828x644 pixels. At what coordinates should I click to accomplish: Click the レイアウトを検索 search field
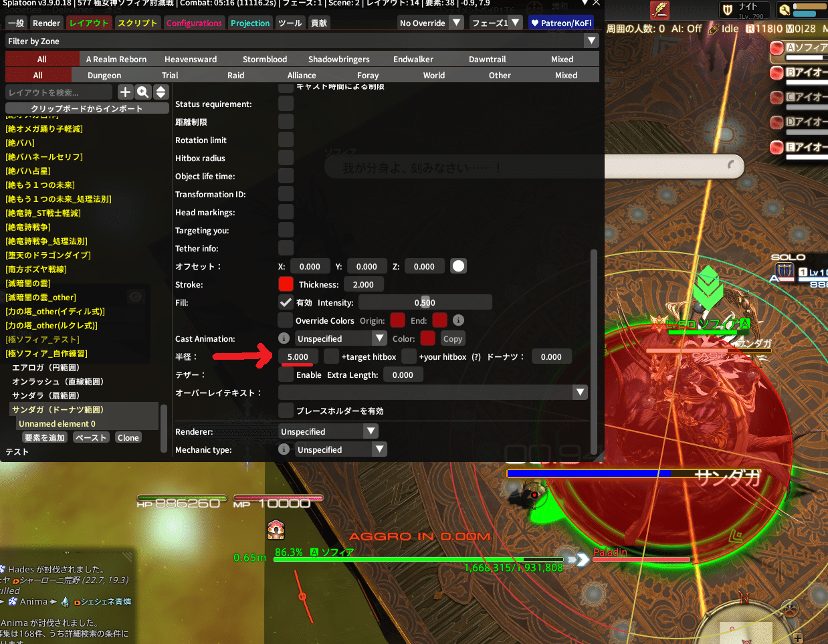click(60, 92)
